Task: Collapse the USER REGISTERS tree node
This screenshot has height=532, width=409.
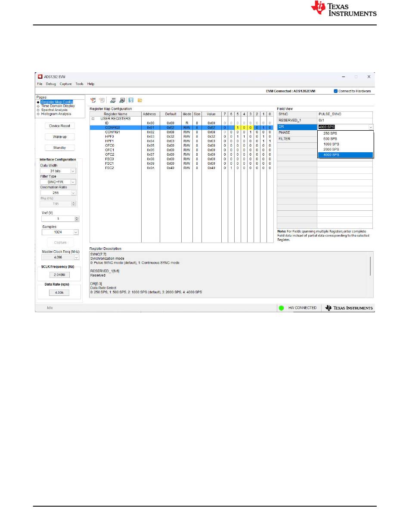Action: [x=93, y=118]
